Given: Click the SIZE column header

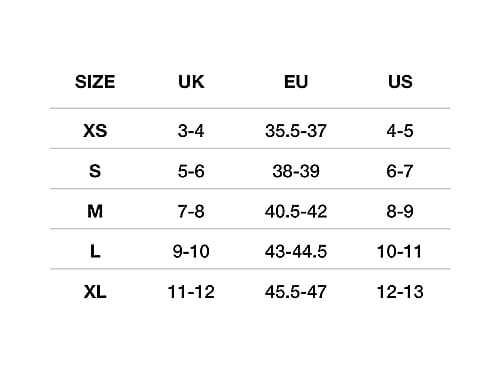Looking at the screenshot, I should [95, 82].
